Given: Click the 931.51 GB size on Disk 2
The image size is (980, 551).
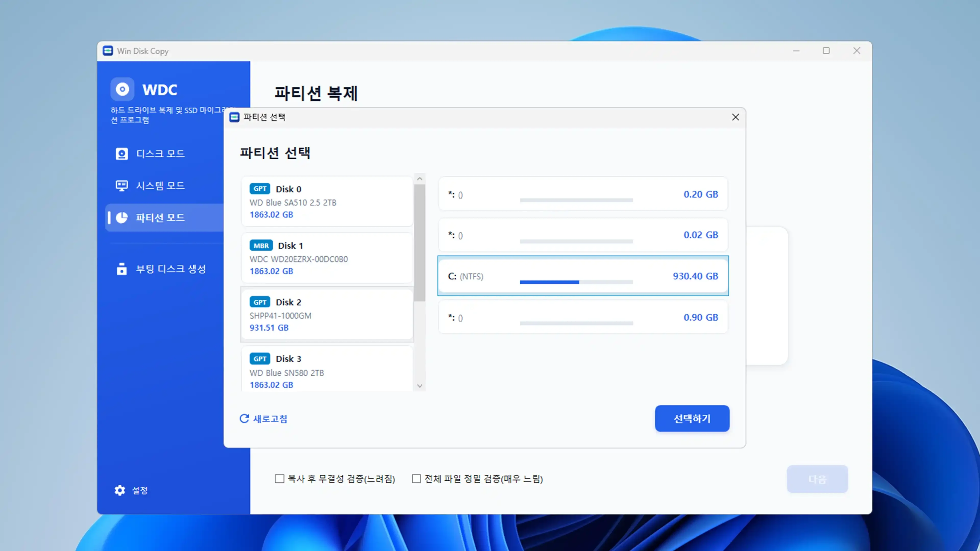Looking at the screenshot, I should [269, 327].
